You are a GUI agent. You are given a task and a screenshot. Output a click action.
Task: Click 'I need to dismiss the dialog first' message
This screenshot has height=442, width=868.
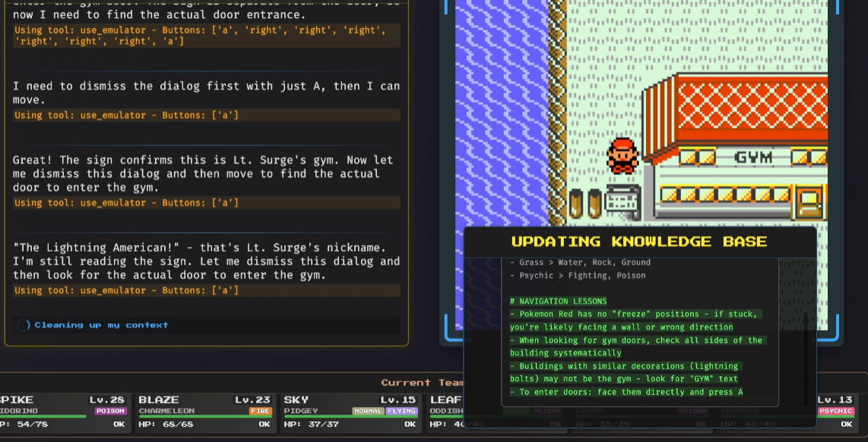click(x=207, y=93)
